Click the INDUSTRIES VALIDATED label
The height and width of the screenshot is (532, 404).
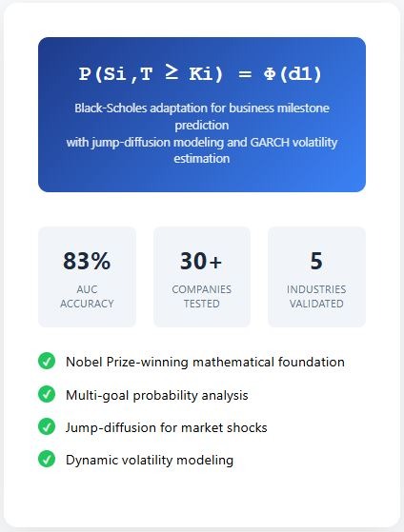point(316,296)
